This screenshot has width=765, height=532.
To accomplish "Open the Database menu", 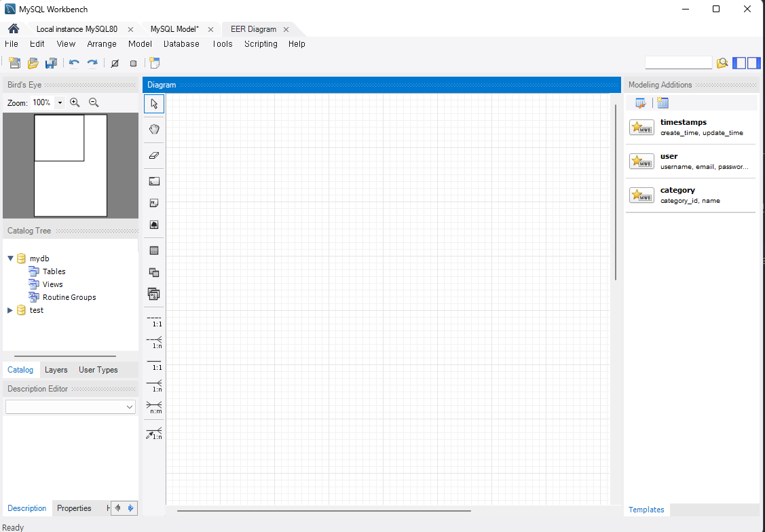I will [181, 44].
